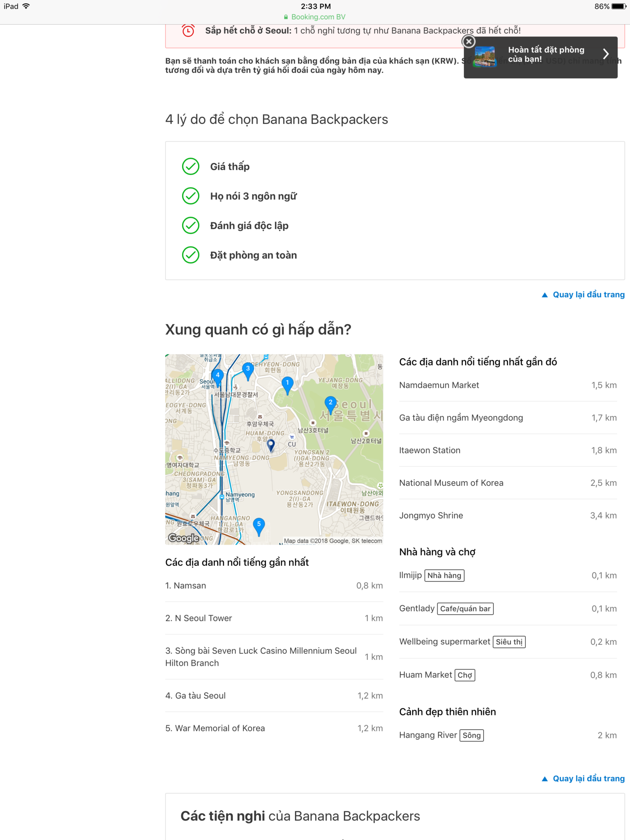Close the booking completion popup
This screenshot has width=630, height=840.
pyautogui.click(x=468, y=41)
